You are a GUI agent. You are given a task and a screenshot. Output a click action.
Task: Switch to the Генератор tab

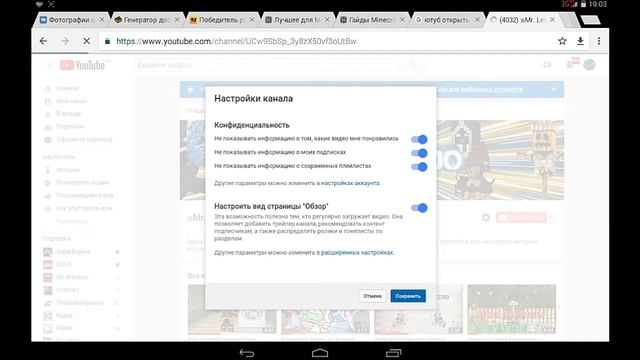[146, 20]
